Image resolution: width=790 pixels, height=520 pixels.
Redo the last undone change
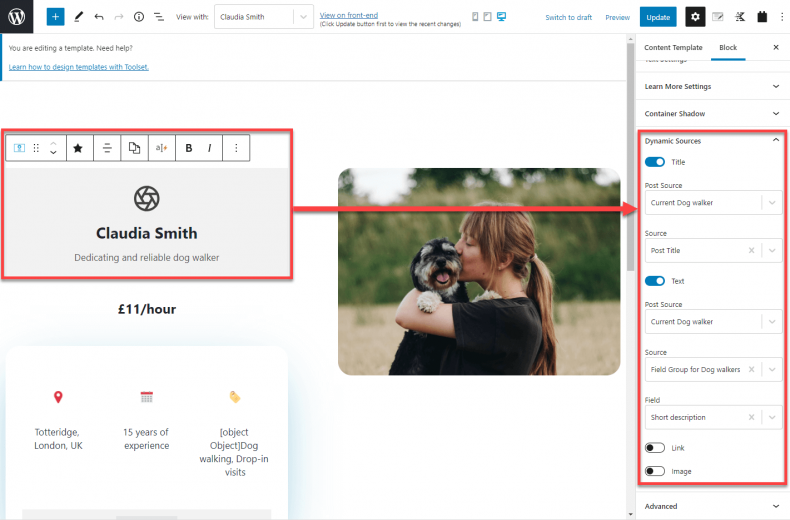(119, 17)
